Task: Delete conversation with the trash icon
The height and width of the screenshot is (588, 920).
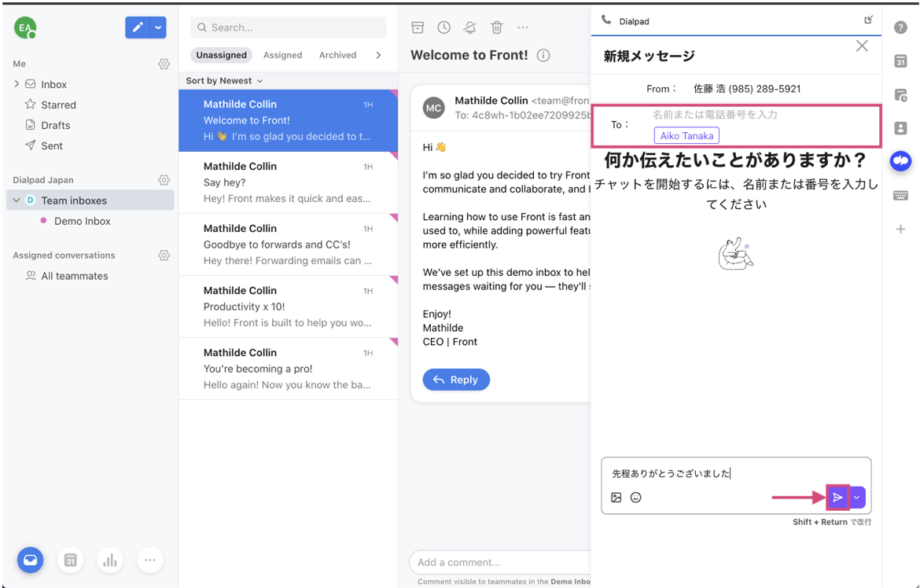Action: [x=497, y=28]
